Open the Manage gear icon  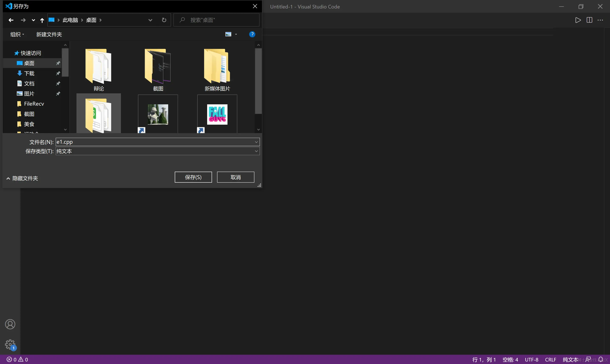(10, 345)
